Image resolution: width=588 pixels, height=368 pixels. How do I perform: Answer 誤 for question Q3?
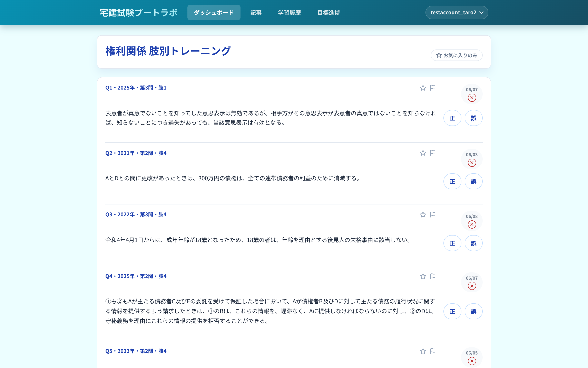pyautogui.click(x=473, y=243)
